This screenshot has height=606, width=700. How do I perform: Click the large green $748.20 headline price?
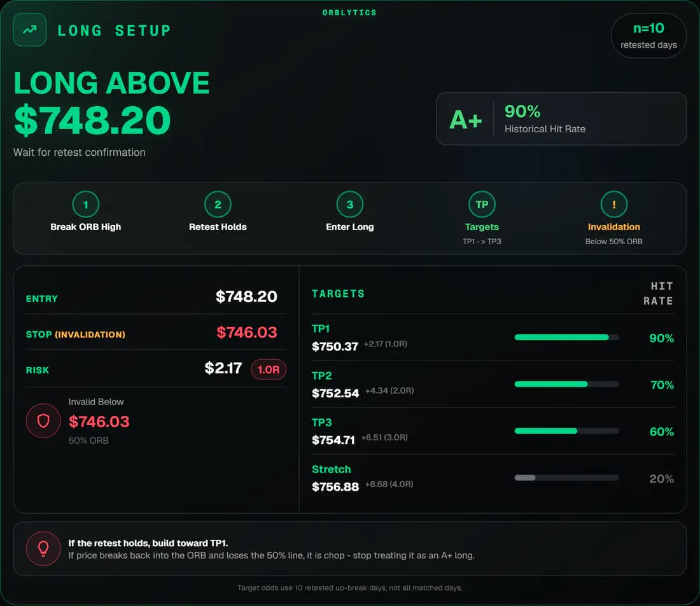tap(92, 120)
